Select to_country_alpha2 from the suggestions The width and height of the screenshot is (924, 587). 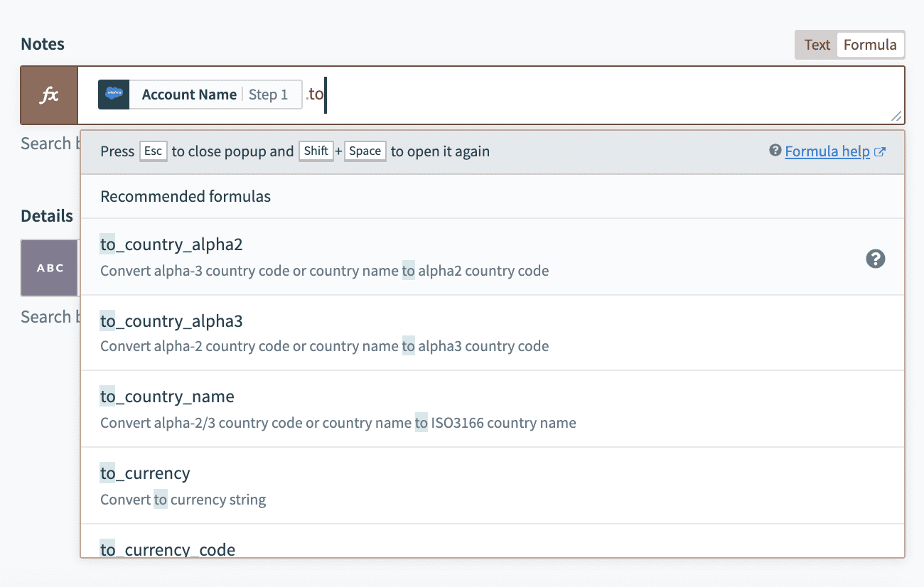point(171,244)
